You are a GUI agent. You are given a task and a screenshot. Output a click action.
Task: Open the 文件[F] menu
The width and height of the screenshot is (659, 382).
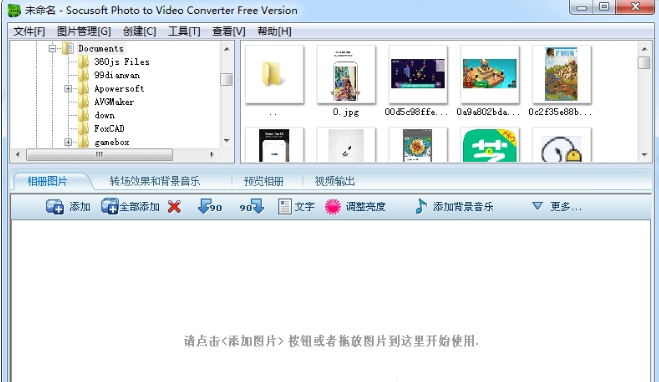point(29,32)
